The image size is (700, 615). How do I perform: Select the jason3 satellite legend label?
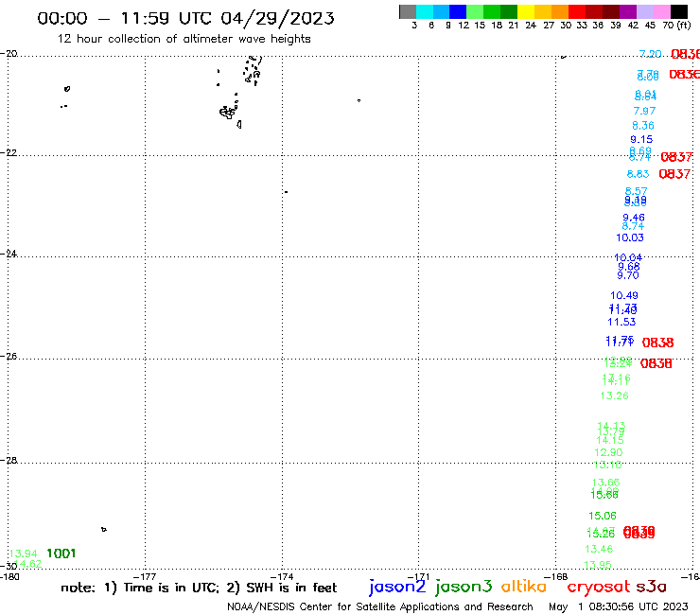tap(464, 587)
